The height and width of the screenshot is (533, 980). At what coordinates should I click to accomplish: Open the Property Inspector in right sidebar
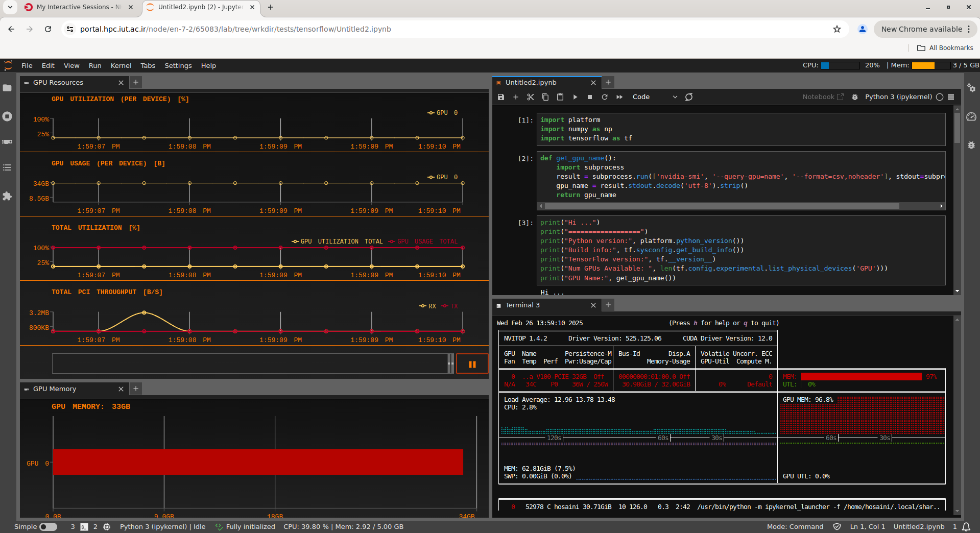tap(971, 88)
